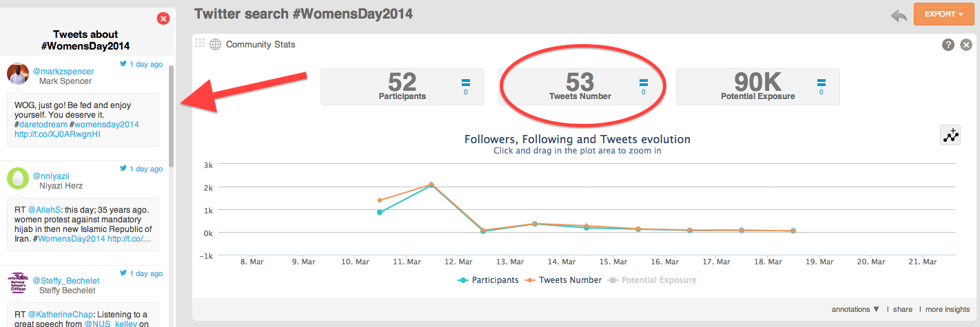Click the Community Stats drag handle

tap(200, 43)
